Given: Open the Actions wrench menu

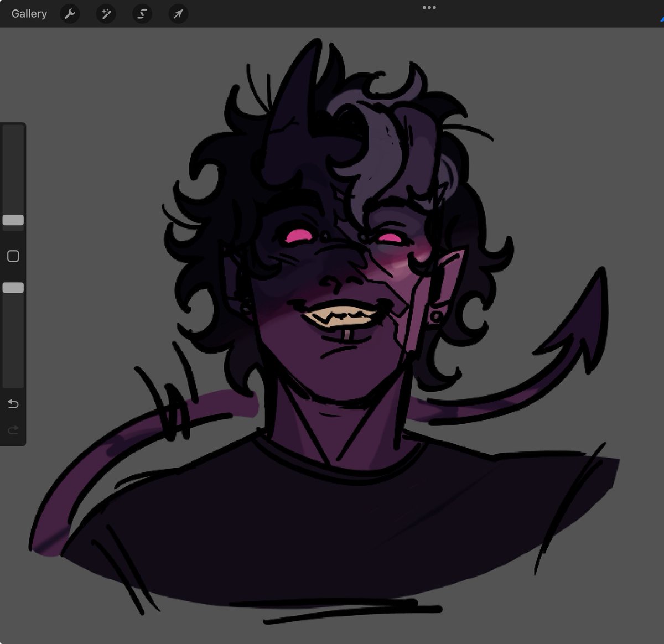Looking at the screenshot, I should point(70,14).
